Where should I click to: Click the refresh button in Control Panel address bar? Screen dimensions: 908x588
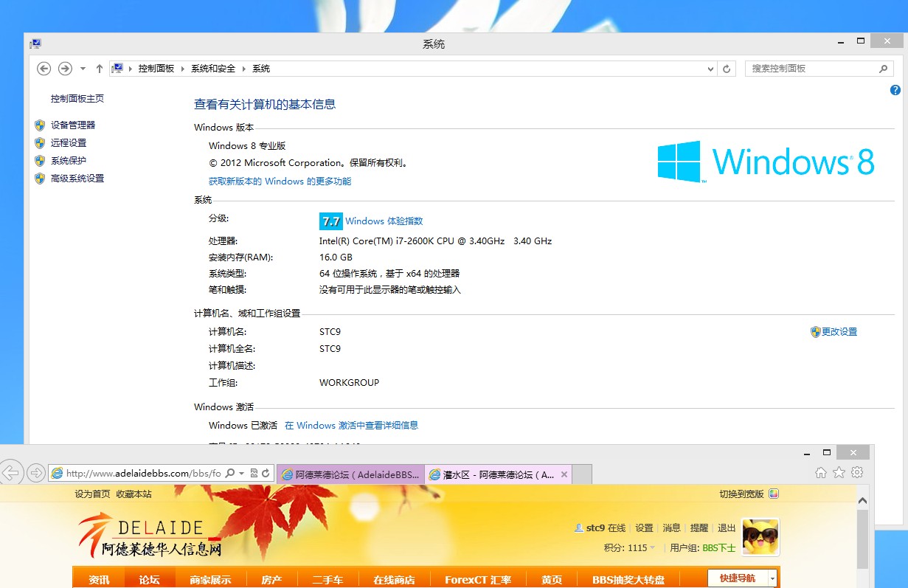click(x=727, y=69)
